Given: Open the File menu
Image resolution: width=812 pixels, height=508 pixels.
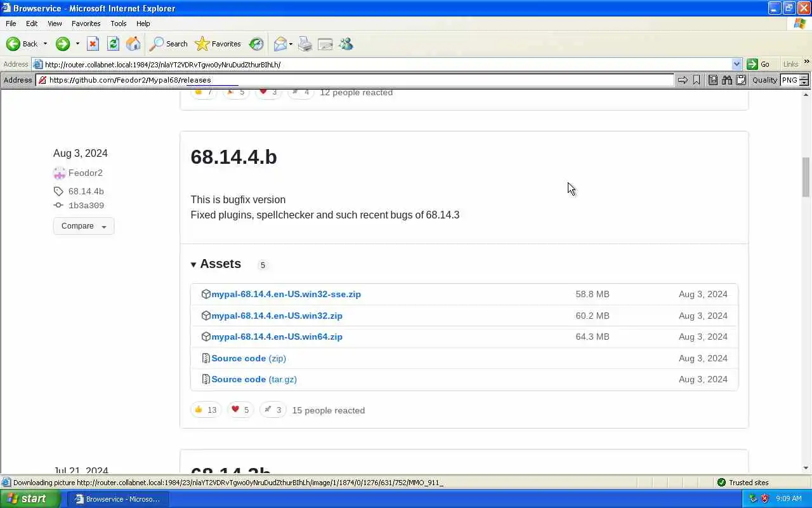Looking at the screenshot, I should coord(11,23).
